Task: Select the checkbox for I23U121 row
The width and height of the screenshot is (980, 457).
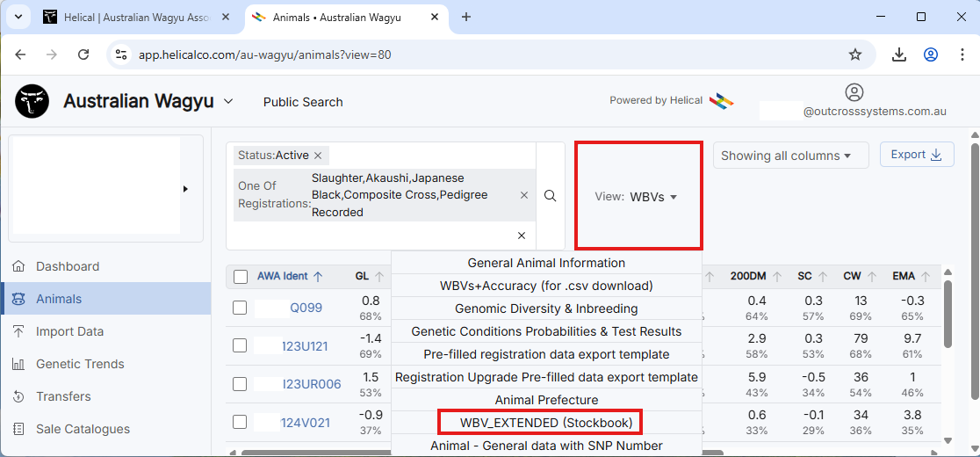Action: [240, 345]
